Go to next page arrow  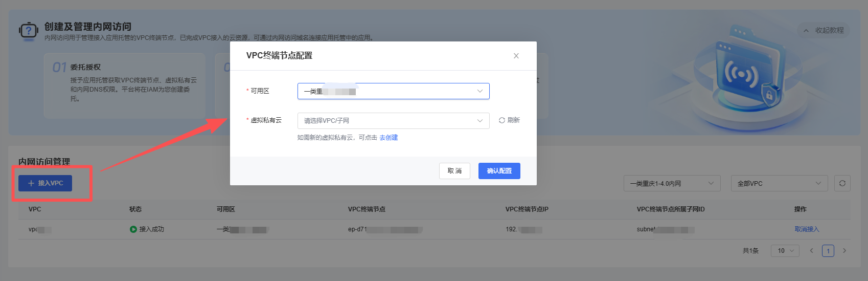click(x=844, y=251)
